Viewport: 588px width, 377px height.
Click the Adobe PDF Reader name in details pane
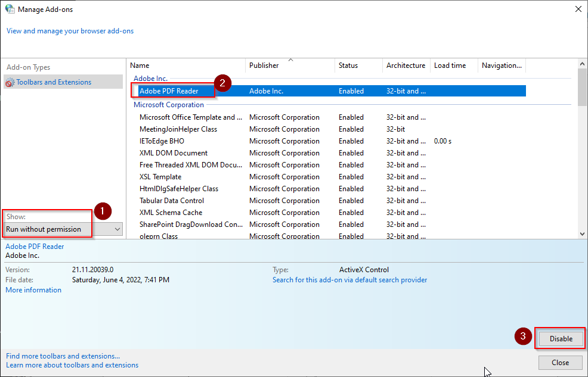[x=35, y=247]
